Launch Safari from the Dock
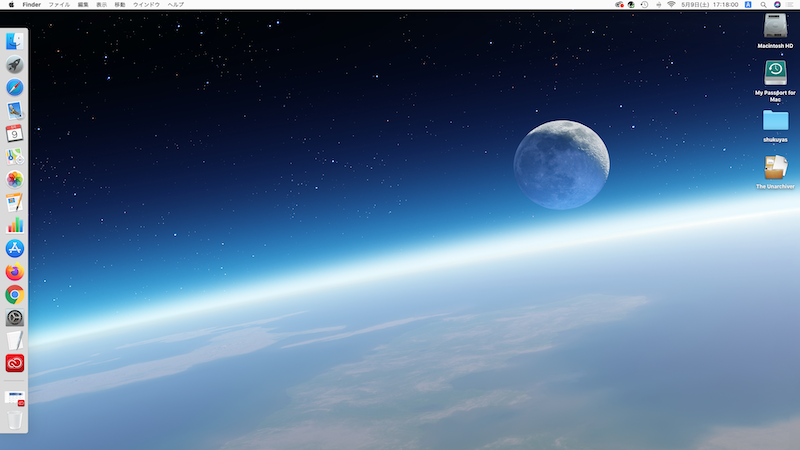Image resolution: width=800 pixels, height=450 pixels. pos(14,87)
